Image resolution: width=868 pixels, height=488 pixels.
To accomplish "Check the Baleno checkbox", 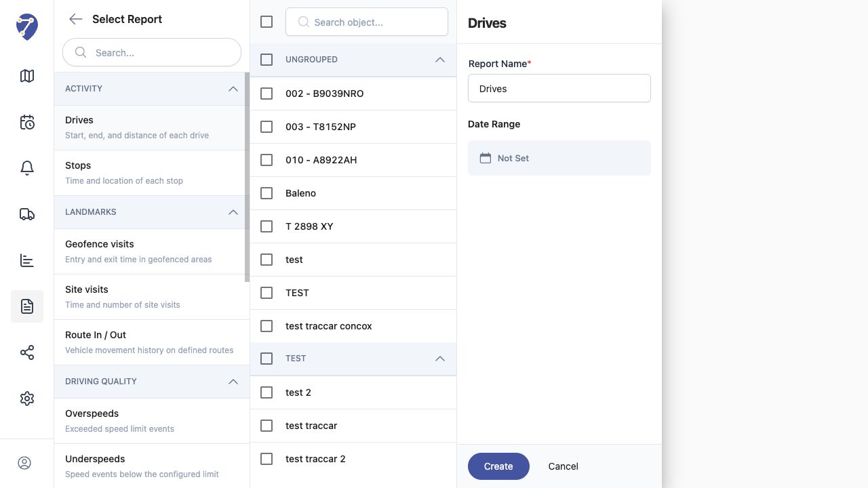I will [x=267, y=193].
